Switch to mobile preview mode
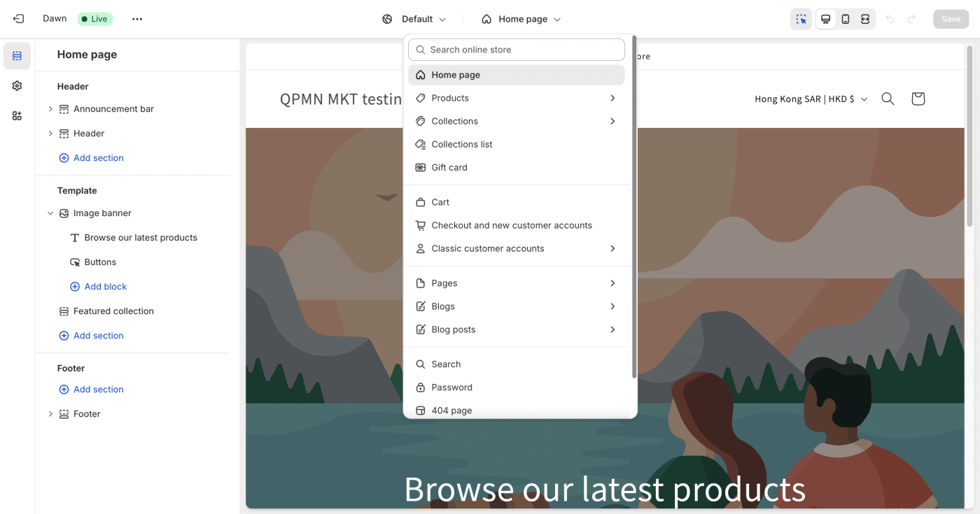The width and height of the screenshot is (980, 514). pyautogui.click(x=846, y=20)
